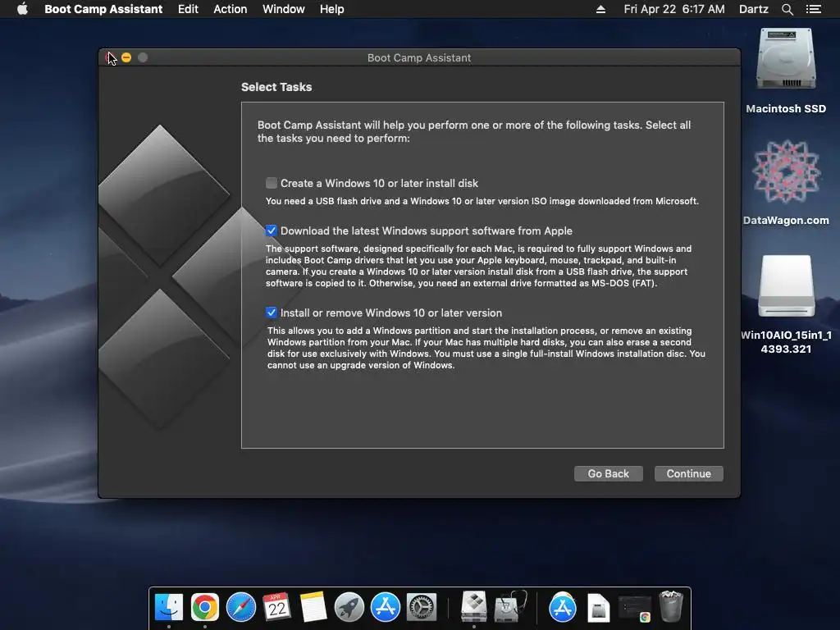Image resolution: width=840 pixels, height=630 pixels.
Task: Launch Google Chrome from the dock
Action: 204,607
